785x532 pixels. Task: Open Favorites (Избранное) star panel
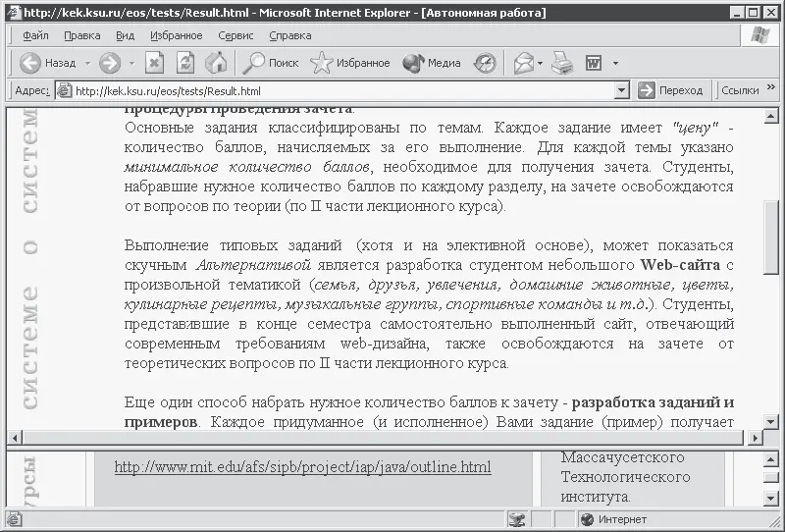pos(350,63)
